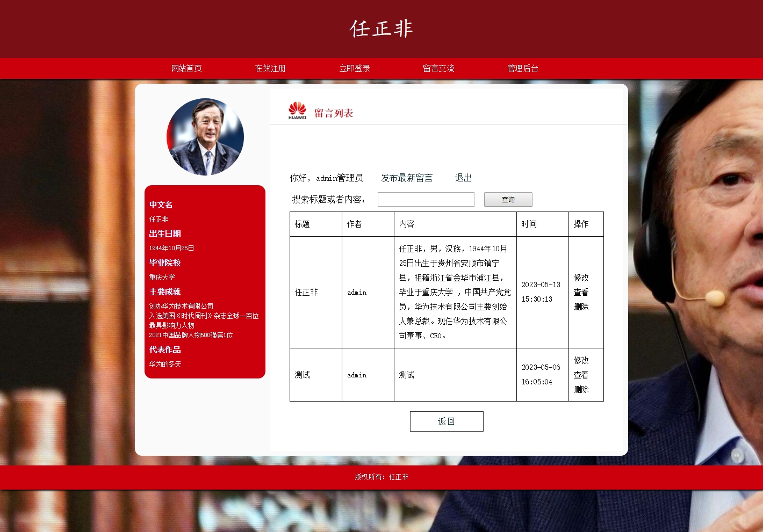Click 查看 for the 任正非 message
763x532 pixels.
tap(581, 292)
